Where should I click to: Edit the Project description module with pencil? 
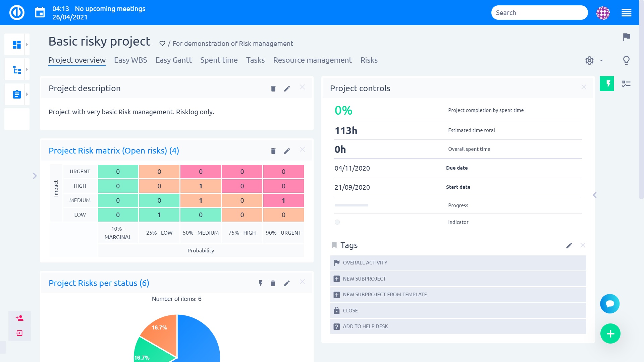coord(287,88)
